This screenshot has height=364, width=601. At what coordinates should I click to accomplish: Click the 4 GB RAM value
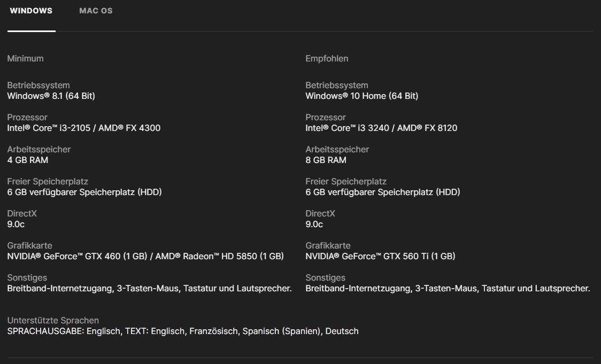(27, 160)
